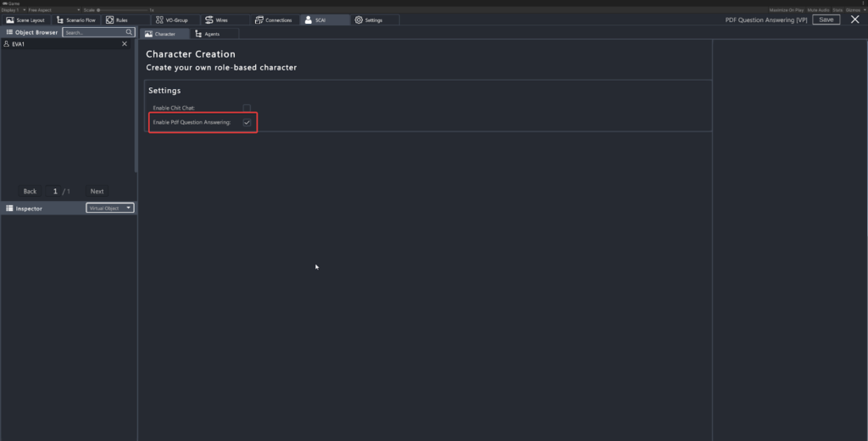Click the Save button

tap(826, 20)
